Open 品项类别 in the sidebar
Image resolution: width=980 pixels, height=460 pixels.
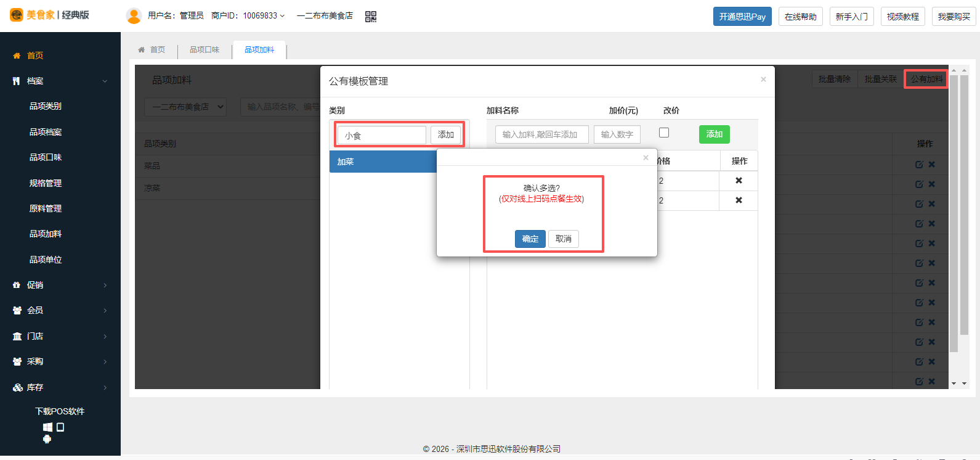46,106
